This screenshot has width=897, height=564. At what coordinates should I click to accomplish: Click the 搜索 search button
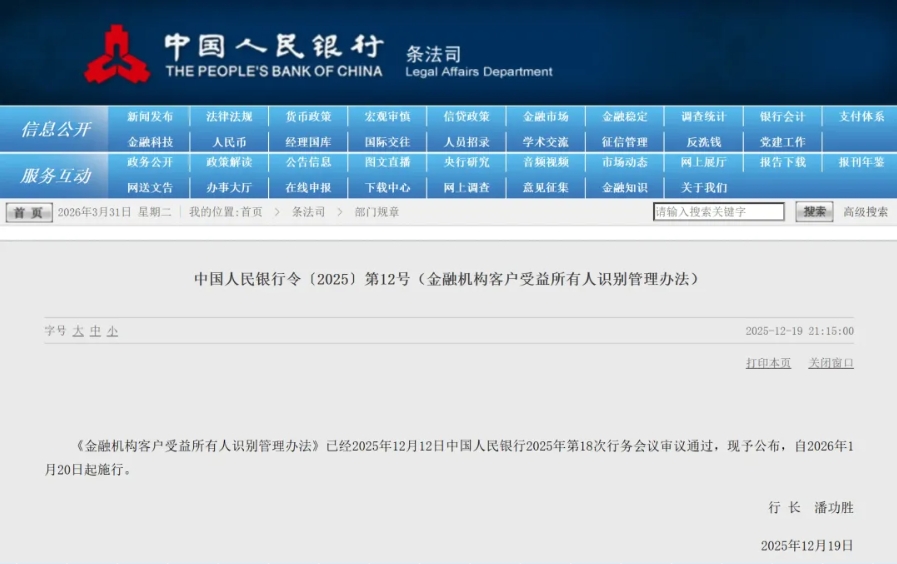pos(814,212)
